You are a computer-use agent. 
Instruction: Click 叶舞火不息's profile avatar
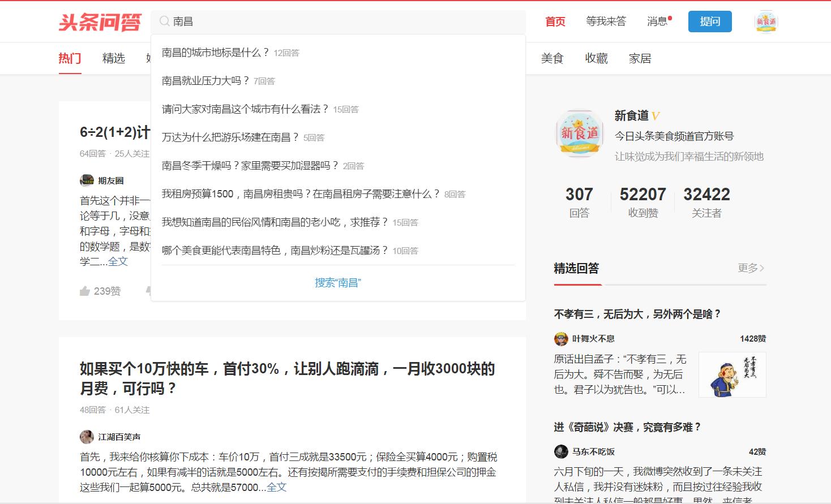[560, 338]
